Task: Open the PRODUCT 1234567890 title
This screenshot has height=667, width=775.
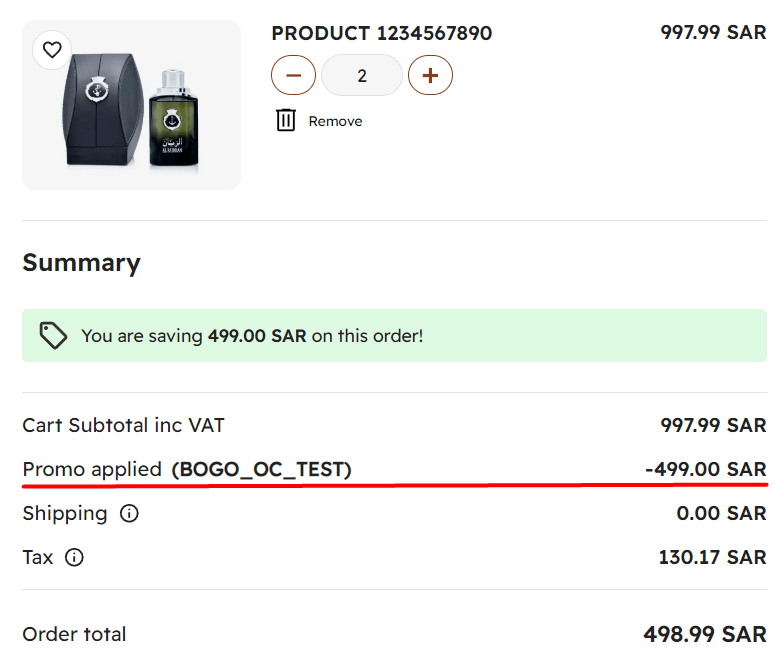Action: tap(381, 33)
